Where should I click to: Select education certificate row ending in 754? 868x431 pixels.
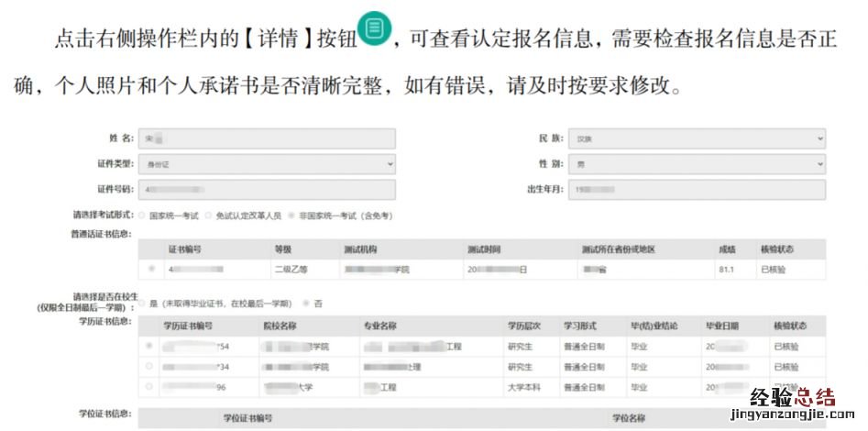tap(149, 347)
